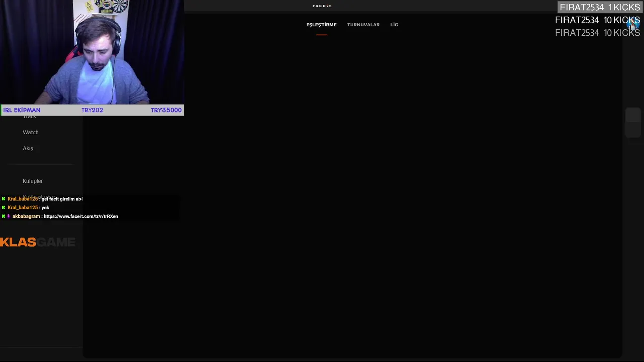
Task: Click the faceit.com/tr/r/trRXen chat link
Action: [x=81, y=216]
